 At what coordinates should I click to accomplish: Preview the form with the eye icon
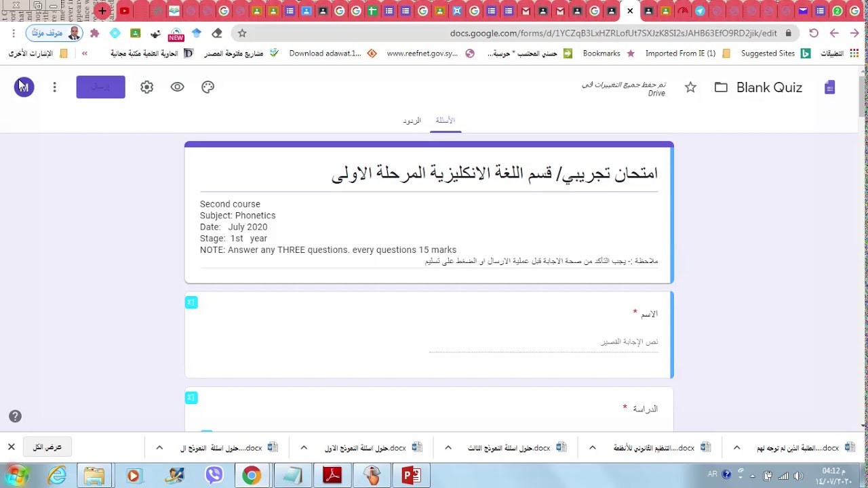click(177, 87)
